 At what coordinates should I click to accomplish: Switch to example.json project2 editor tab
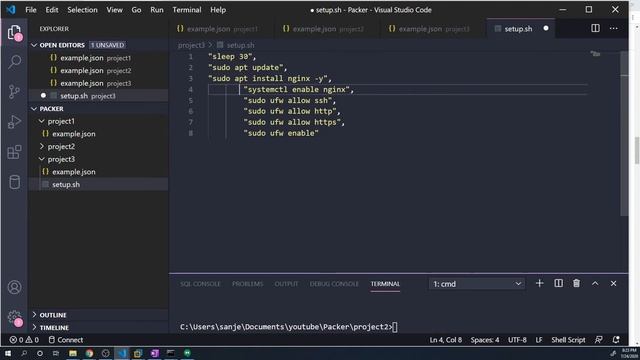pyautogui.click(x=327, y=29)
